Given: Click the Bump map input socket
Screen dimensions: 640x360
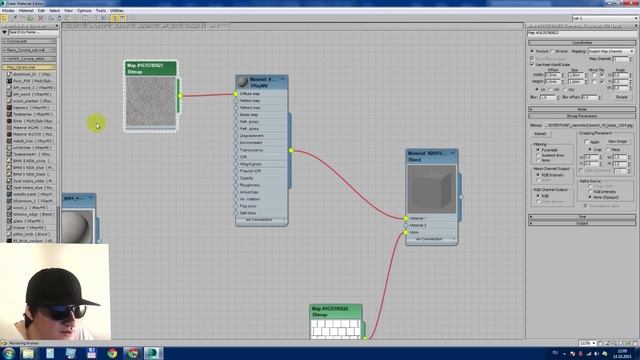Looking at the screenshot, I should click(x=236, y=115).
